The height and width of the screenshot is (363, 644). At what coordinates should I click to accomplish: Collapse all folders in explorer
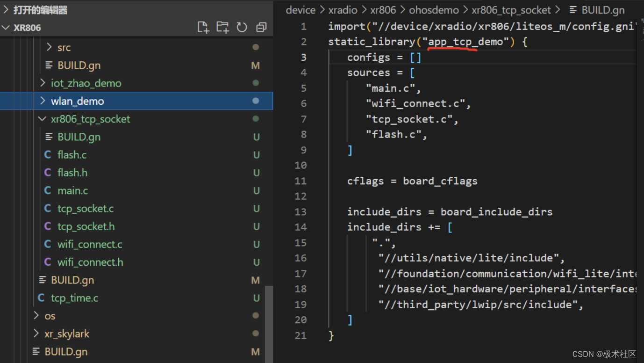coord(261,28)
